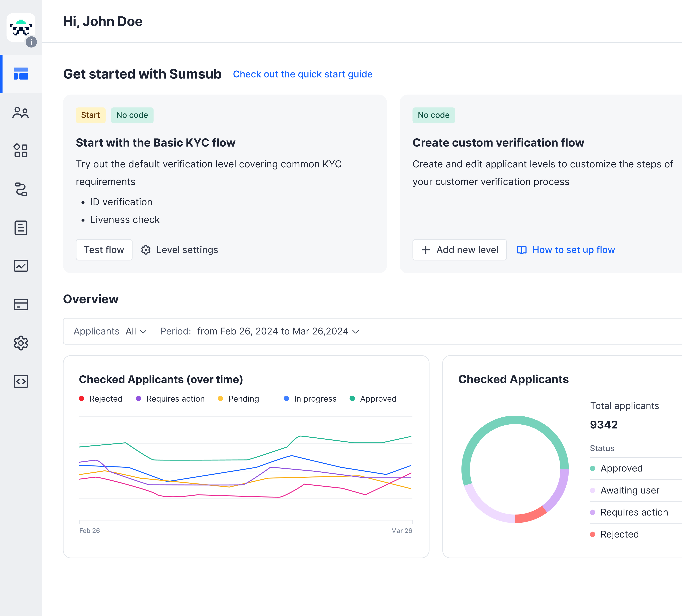Click the Hi, John Doe greeting
The image size is (682, 616).
(103, 21)
